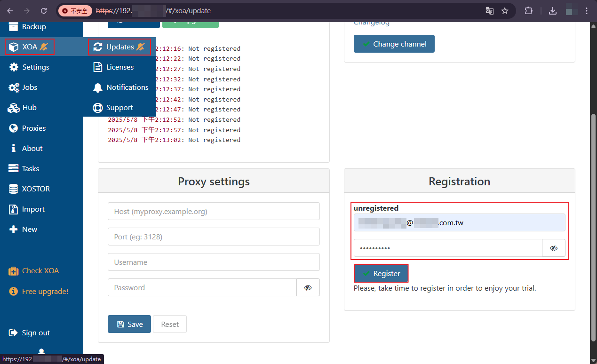Open the Hub cubes icon
Image resolution: width=597 pixels, height=364 pixels.
[x=14, y=108]
